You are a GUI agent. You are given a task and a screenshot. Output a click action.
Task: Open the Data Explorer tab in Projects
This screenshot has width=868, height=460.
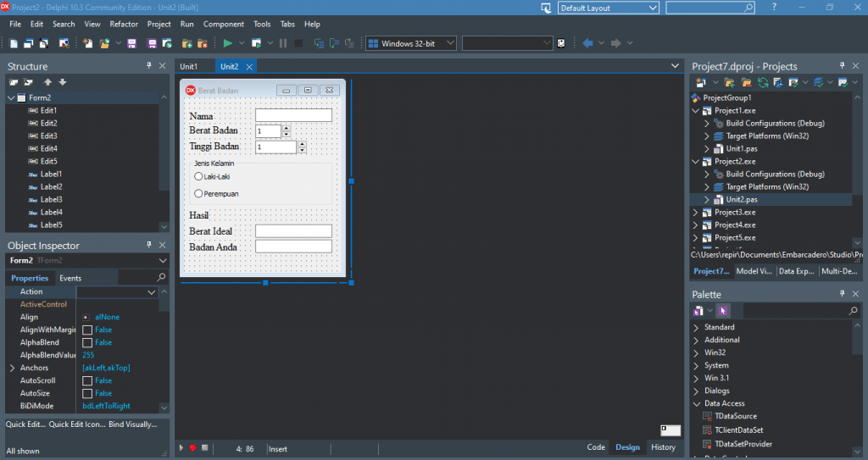pyautogui.click(x=796, y=271)
